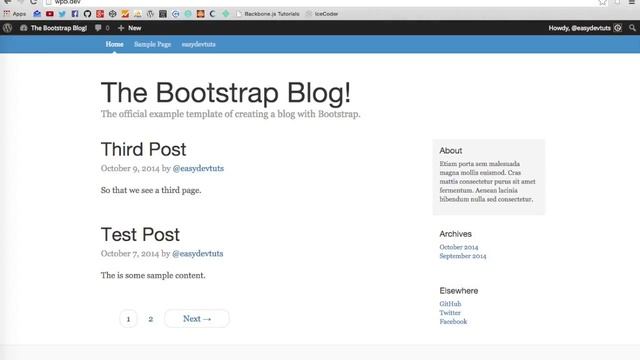Open the easydevtuts navigation item
This screenshot has width=640, height=360.
(198, 44)
